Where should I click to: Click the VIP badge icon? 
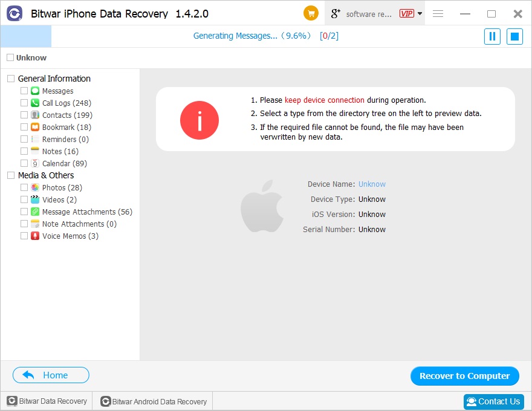(x=406, y=13)
